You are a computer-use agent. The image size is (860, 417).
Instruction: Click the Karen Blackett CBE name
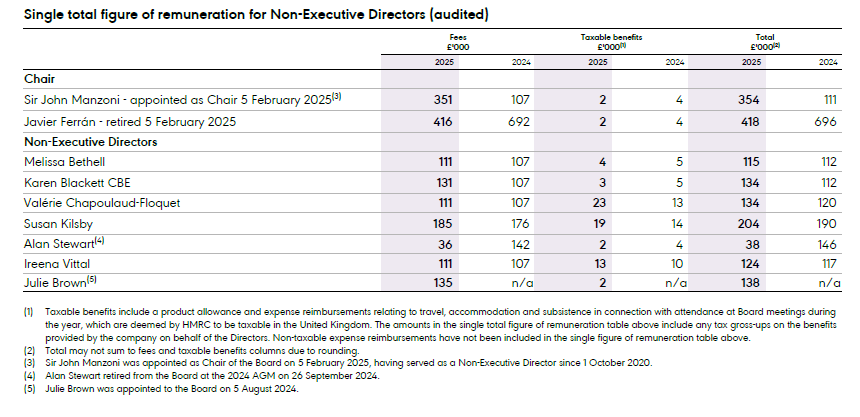pos(77,183)
